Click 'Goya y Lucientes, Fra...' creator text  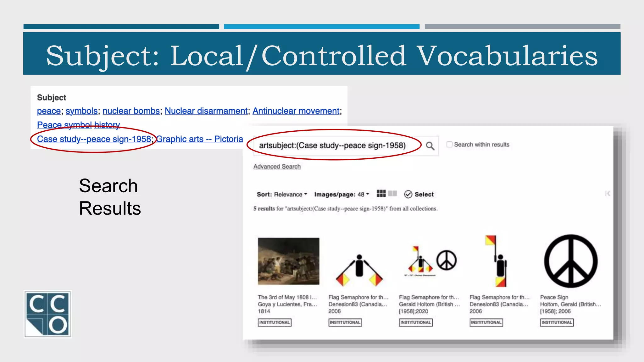(287, 304)
